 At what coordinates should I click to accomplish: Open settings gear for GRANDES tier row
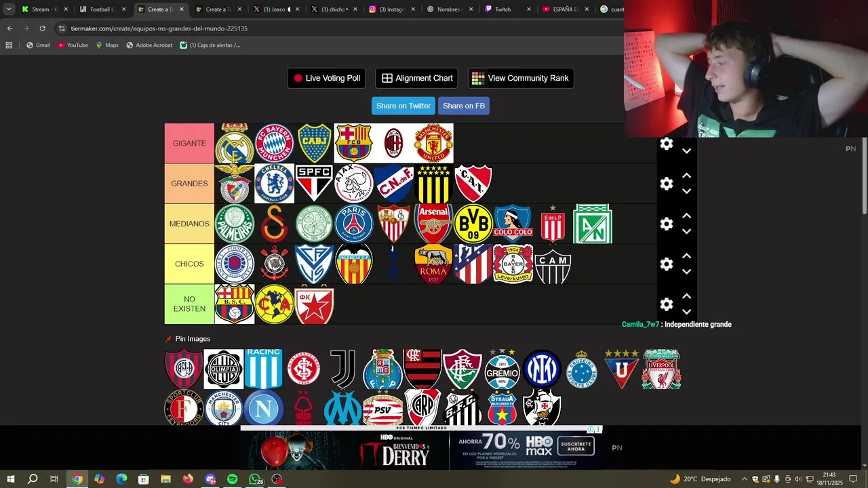(x=667, y=184)
